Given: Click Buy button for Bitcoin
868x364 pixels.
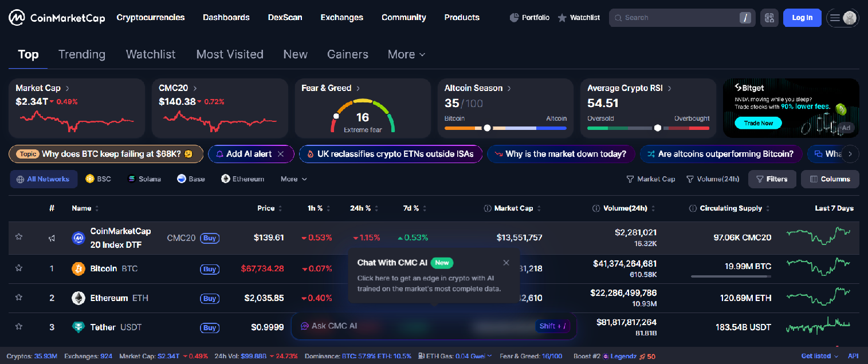Looking at the screenshot, I should pyautogui.click(x=210, y=269).
